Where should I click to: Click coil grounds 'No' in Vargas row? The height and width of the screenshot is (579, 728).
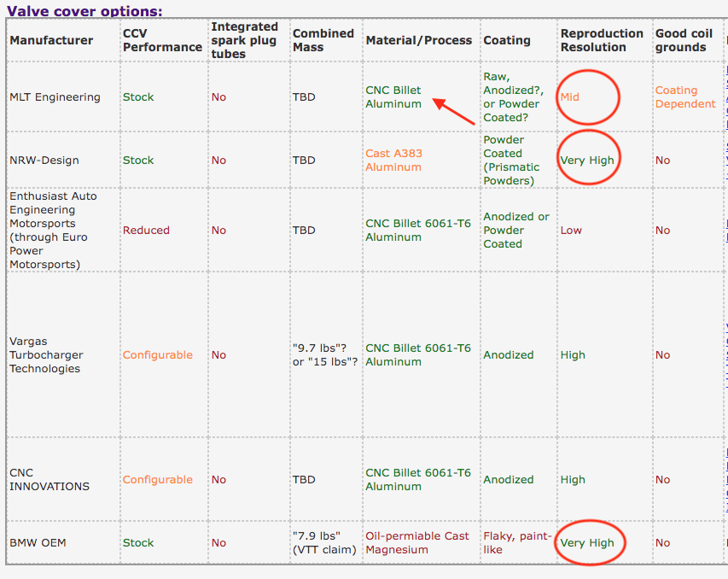(x=662, y=355)
